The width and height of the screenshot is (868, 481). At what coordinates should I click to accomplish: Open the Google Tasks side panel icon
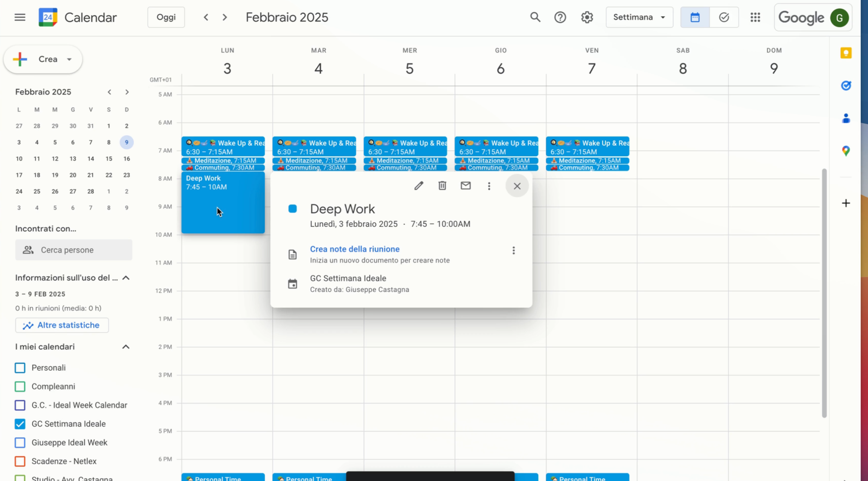tap(845, 85)
